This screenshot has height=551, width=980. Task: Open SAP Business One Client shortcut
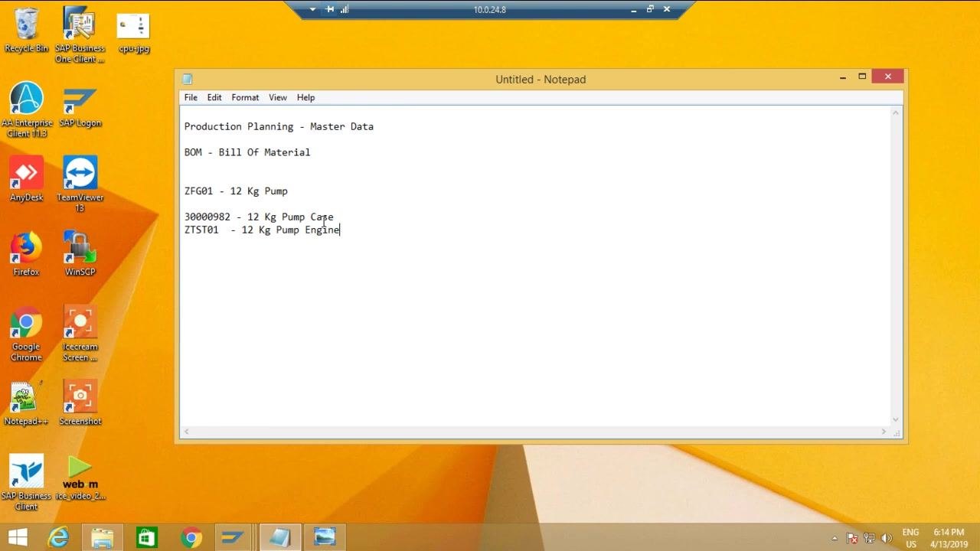coord(80,35)
